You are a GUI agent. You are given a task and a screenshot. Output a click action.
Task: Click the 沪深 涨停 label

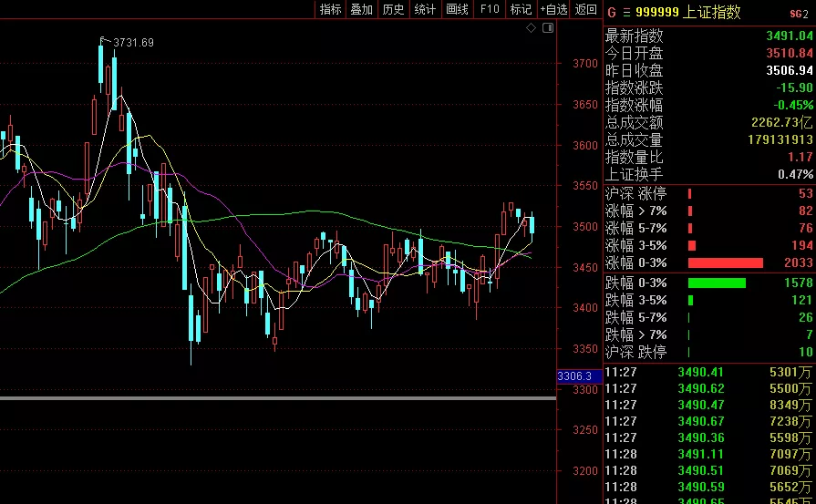[636, 194]
